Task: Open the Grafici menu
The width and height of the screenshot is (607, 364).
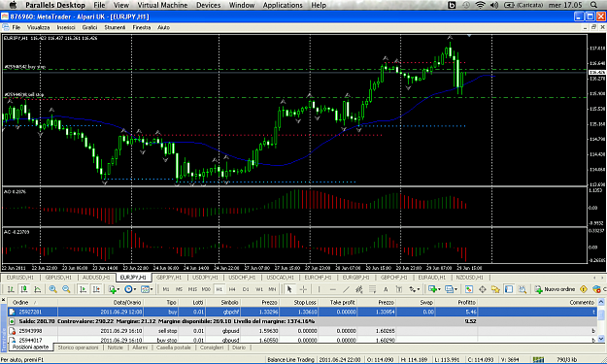Action: (x=89, y=27)
